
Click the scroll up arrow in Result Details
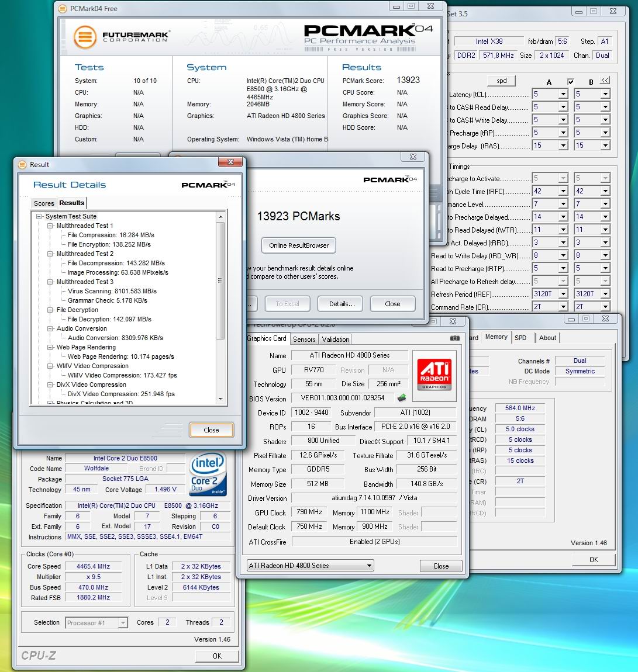(x=220, y=217)
